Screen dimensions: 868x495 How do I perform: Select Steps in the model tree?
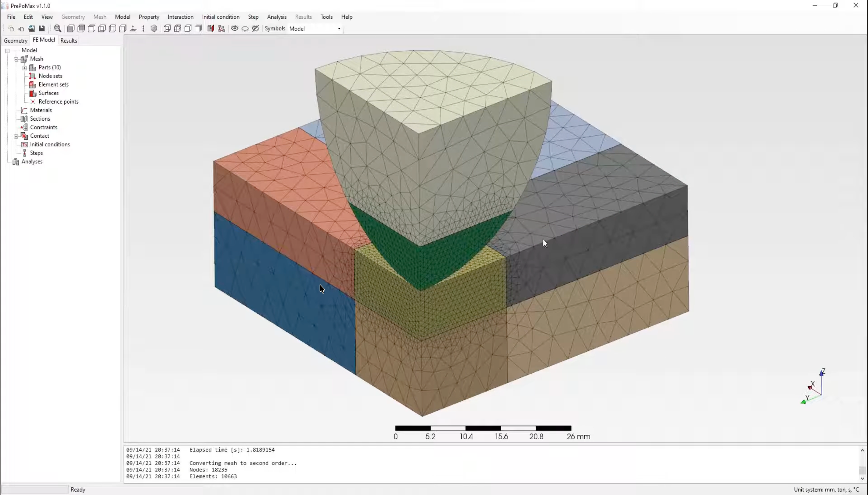(x=36, y=153)
